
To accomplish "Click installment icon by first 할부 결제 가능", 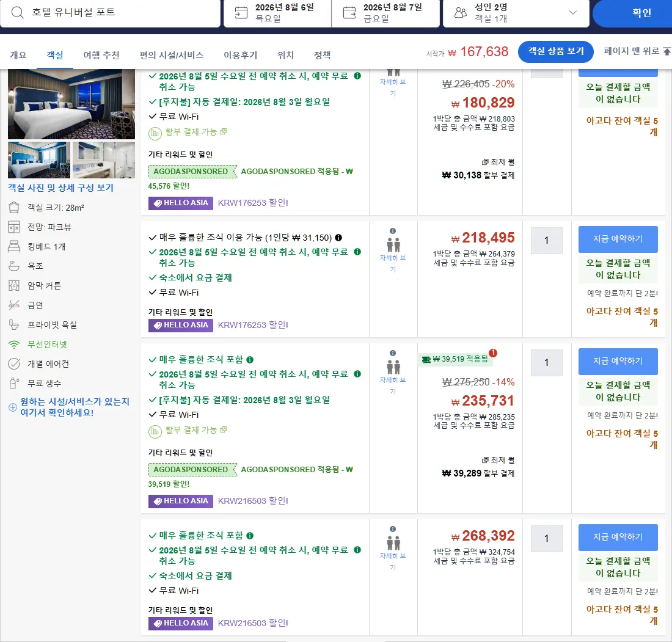I will click(x=155, y=133).
